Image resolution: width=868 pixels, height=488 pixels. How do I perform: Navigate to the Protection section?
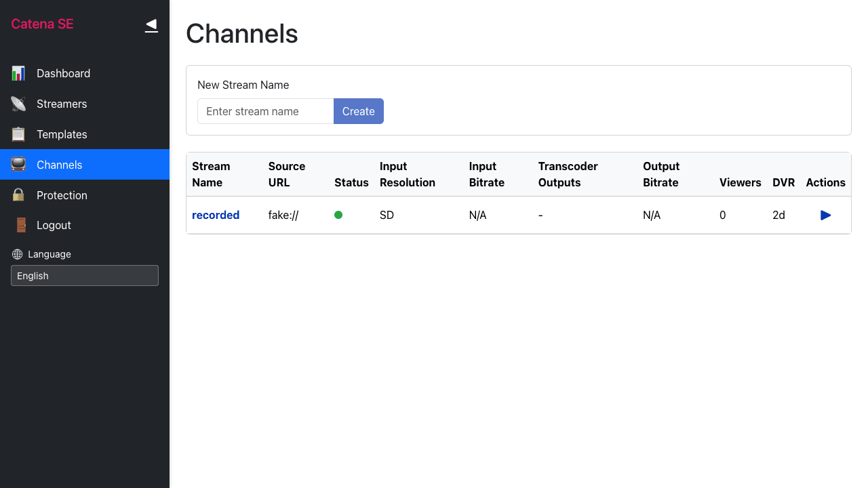61,195
